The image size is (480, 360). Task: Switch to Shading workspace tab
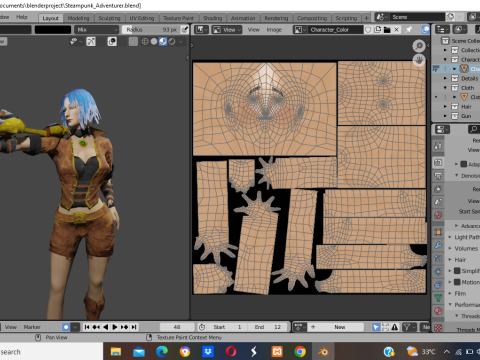(x=213, y=18)
